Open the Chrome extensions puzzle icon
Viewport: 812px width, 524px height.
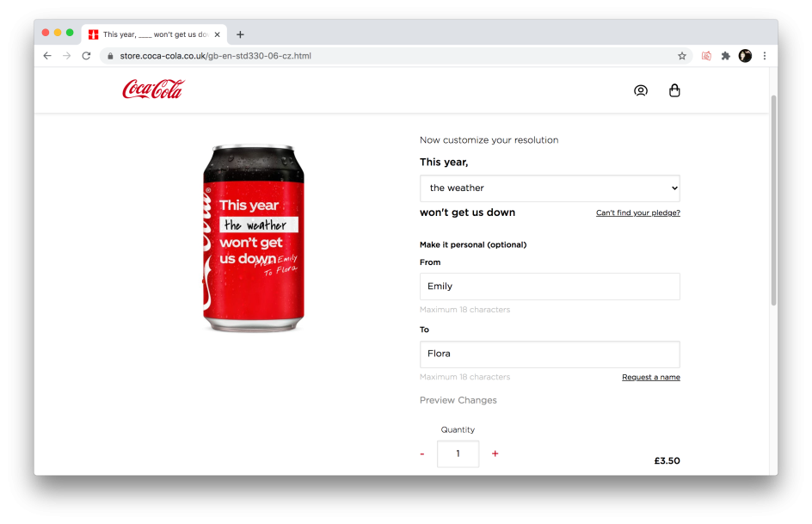tap(725, 56)
